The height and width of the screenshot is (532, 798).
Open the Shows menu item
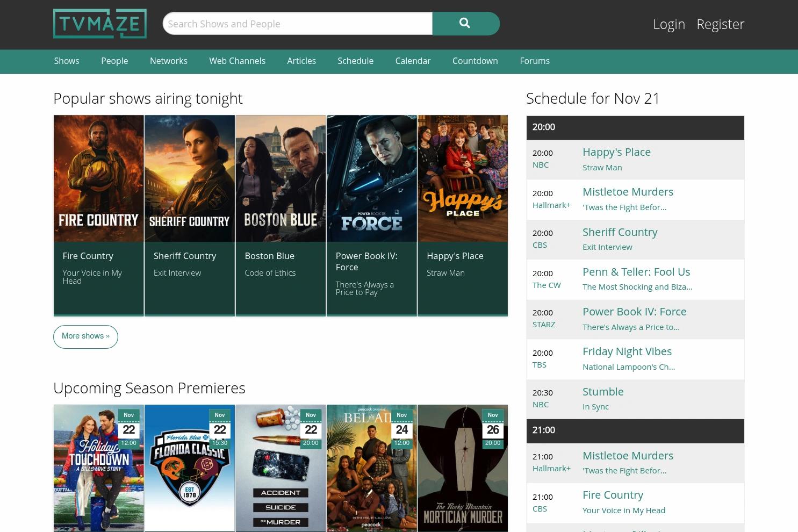pos(67,61)
